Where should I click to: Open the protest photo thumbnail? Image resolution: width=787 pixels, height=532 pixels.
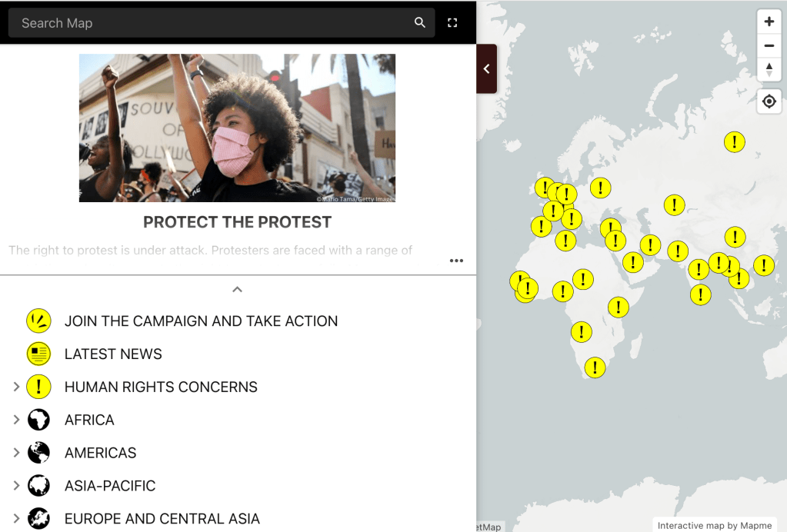[237, 128]
